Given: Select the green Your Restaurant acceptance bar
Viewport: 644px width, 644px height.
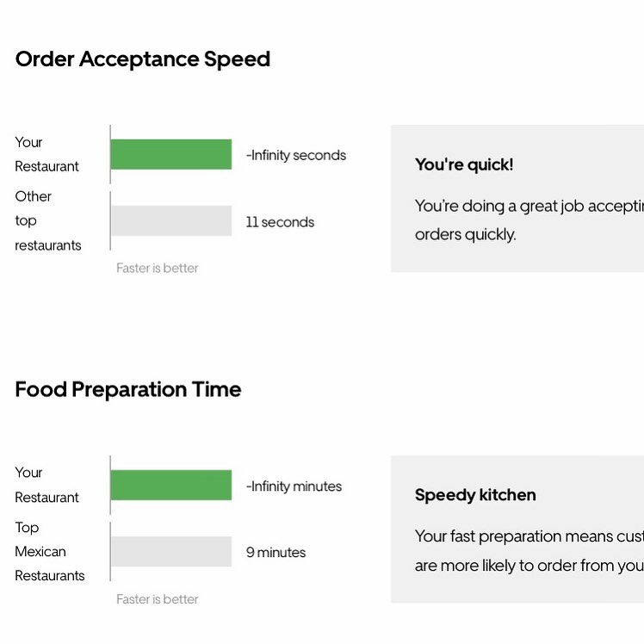Looking at the screenshot, I should point(171,154).
